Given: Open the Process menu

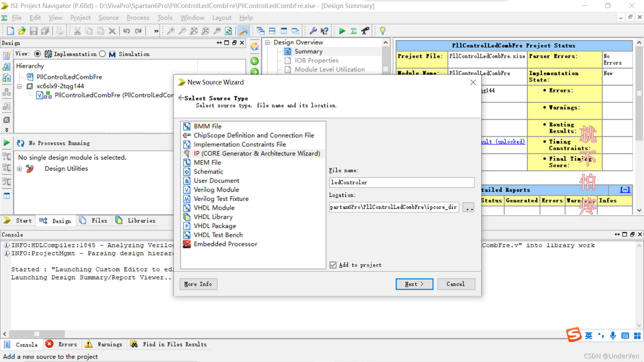Looking at the screenshot, I should 138,18.
